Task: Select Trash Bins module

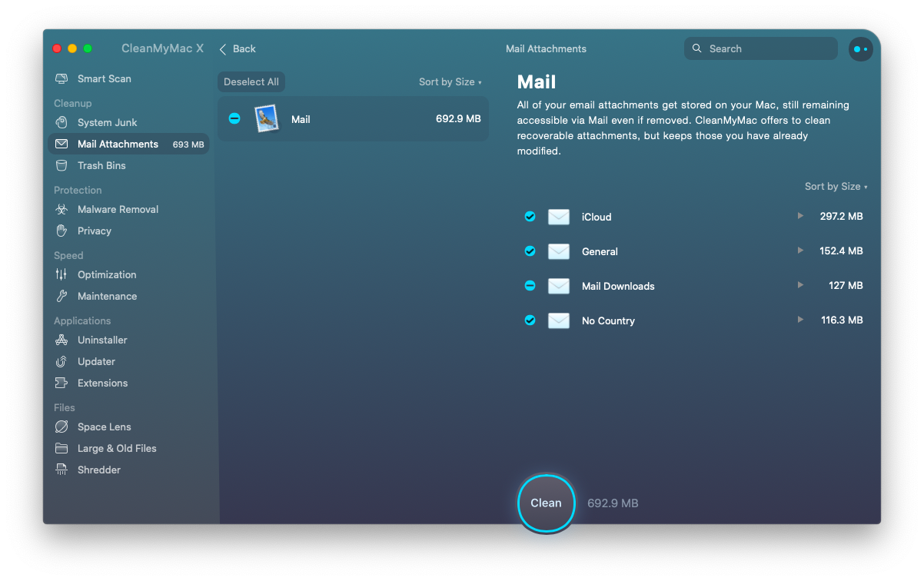Action: (128, 165)
